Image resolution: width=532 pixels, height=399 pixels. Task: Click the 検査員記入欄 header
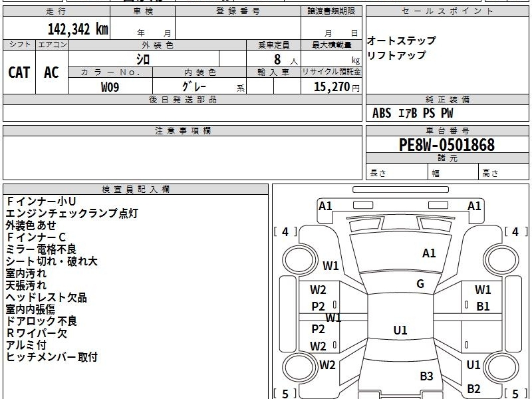point(136,190)
